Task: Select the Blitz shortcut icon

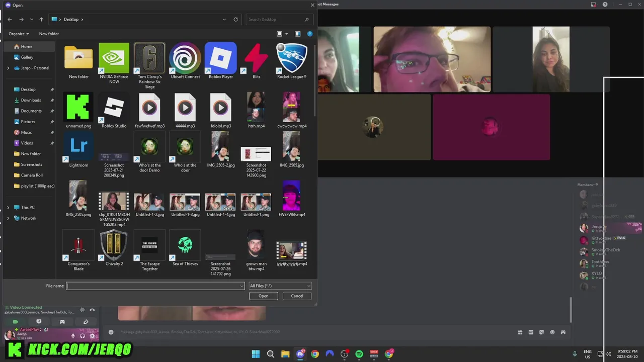Action: tap(256, 61)
